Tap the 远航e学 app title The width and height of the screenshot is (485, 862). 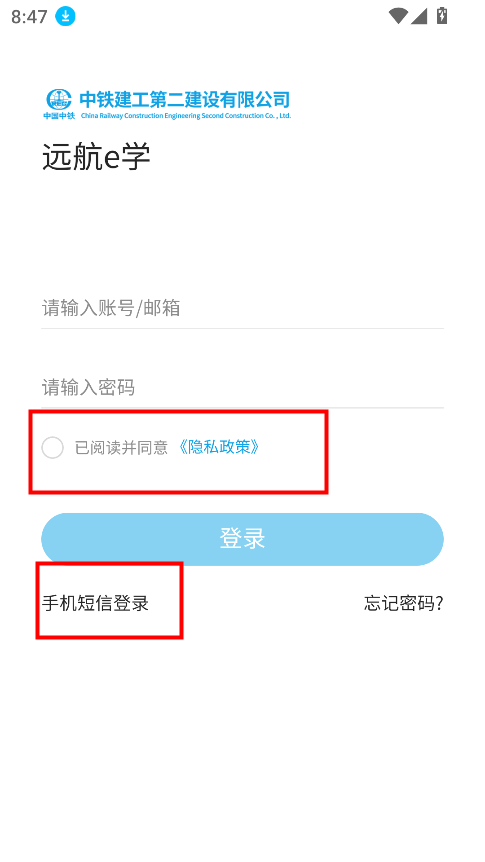pyautogui.click(x=96, y=157)
